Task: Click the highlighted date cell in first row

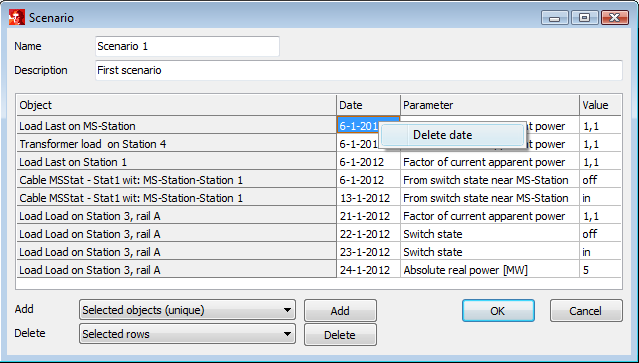Action: [x=358, y=126]
